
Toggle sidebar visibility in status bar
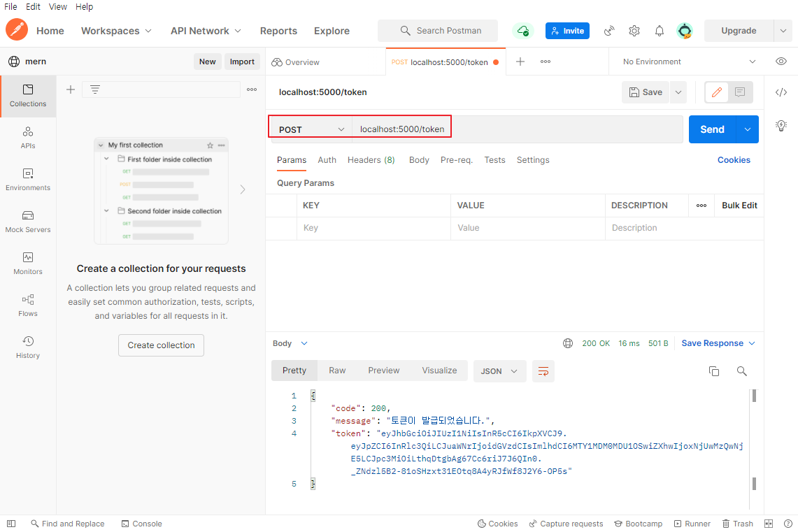(11, 524)
